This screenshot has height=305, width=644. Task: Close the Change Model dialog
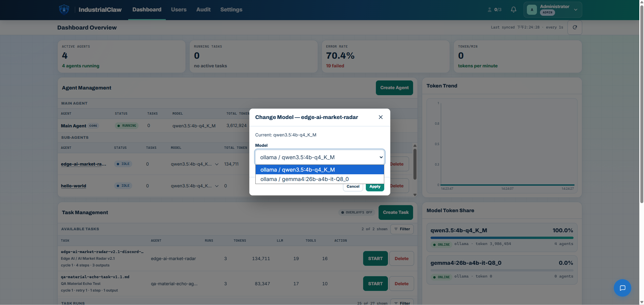pos(381,117)
